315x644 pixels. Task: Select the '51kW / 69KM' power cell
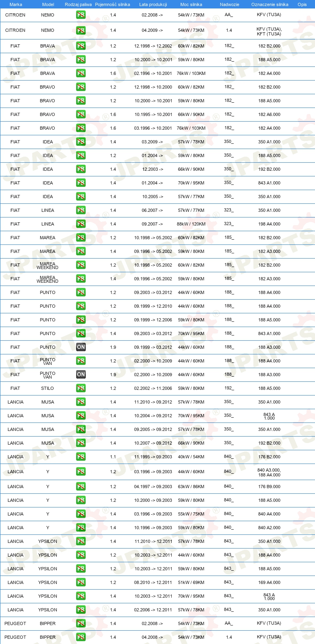point(191,582)
